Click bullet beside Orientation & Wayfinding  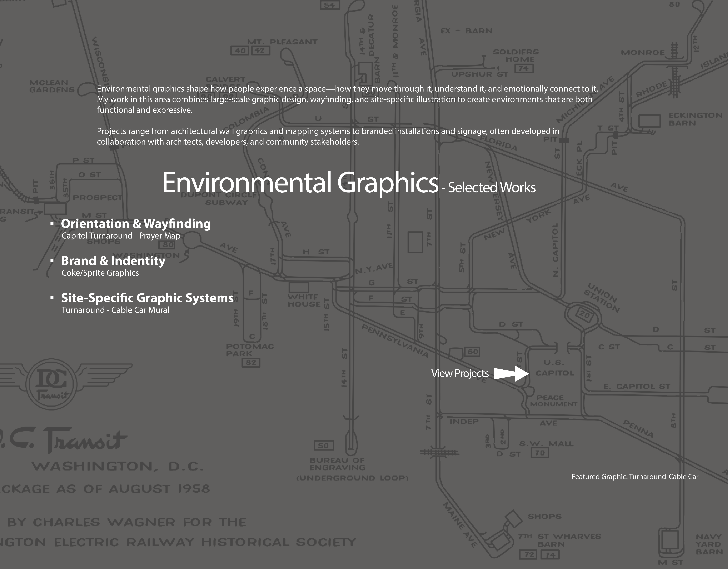pyautogui.click(x=52, y=224)
